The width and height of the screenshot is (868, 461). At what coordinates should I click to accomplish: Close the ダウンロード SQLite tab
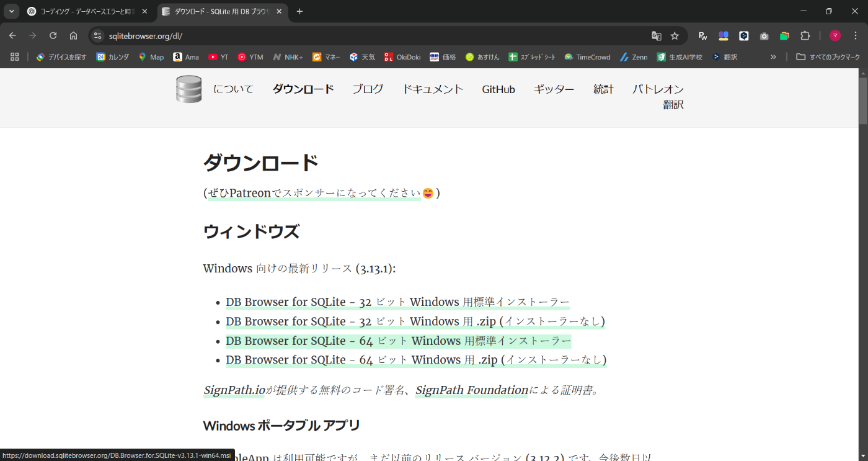click(x=280, y=11)
